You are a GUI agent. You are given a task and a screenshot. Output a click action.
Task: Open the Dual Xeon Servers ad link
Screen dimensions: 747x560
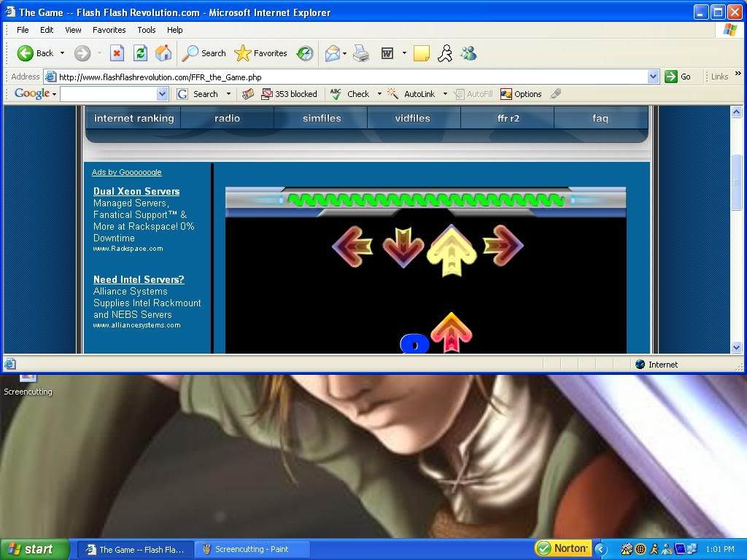(x=136, y=191)
